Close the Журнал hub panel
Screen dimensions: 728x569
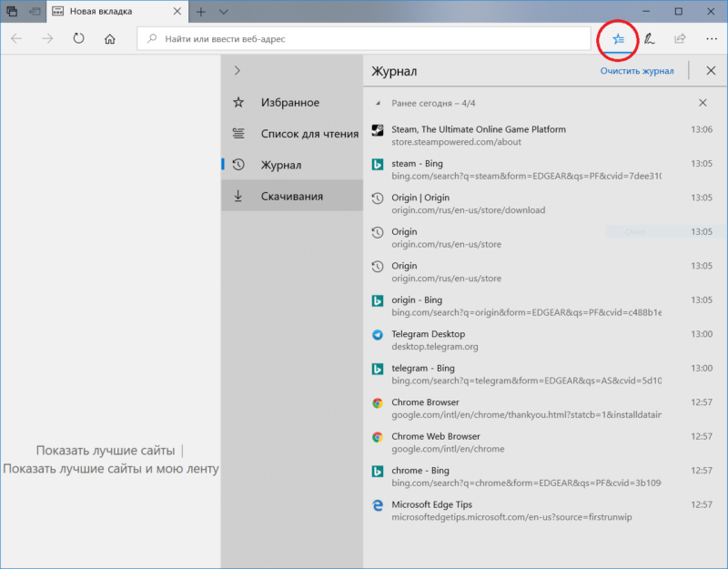tap(711, 71)
